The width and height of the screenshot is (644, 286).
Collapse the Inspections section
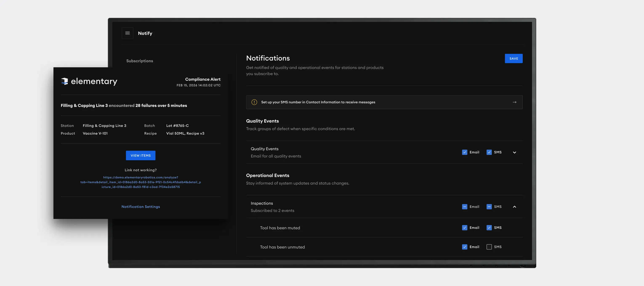coord(515,207)
